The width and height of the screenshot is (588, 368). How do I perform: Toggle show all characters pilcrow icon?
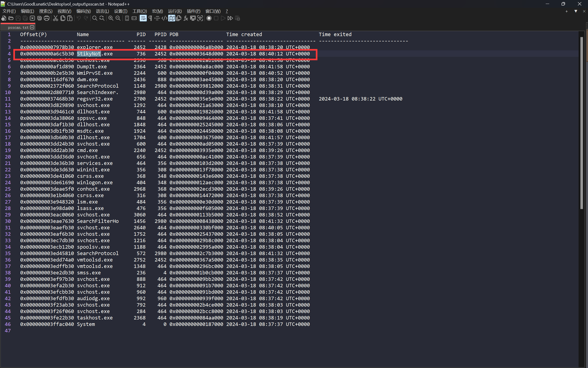click(150, 18)
